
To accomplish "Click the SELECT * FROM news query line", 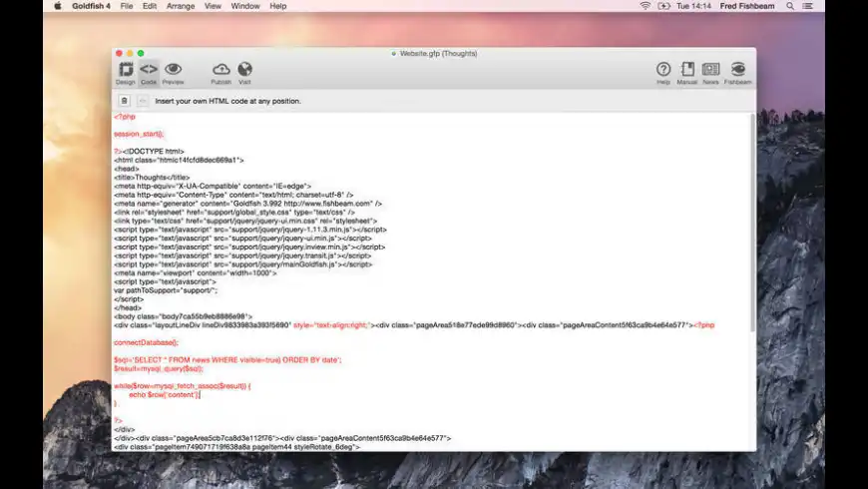I will pos(227,360).
